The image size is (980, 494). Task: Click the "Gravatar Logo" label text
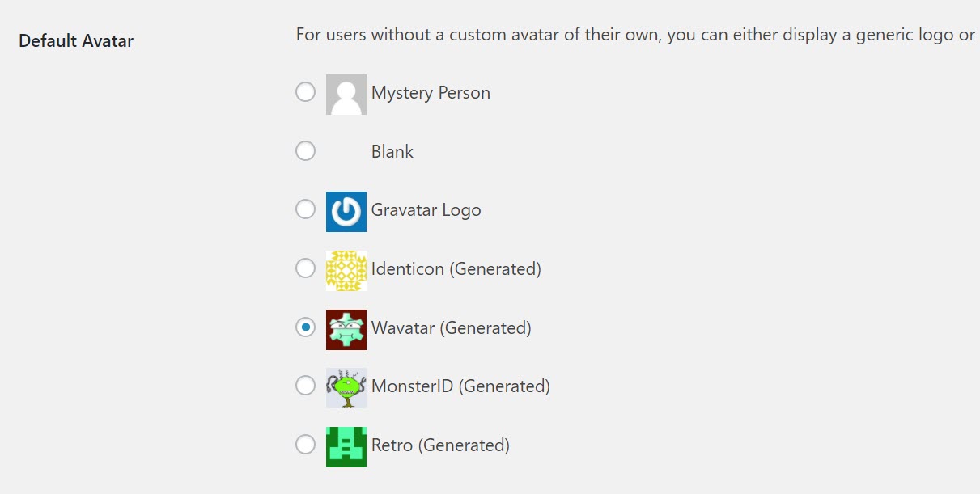pyautogui.click(x=426, y=210)
